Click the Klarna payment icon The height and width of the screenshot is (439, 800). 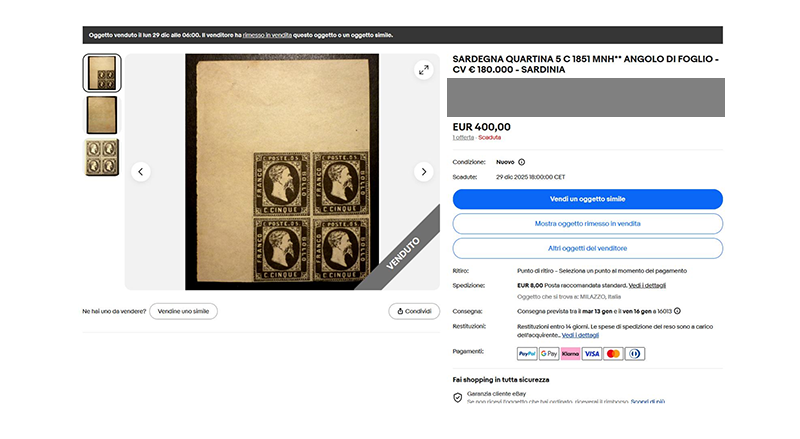click(570, 354)
